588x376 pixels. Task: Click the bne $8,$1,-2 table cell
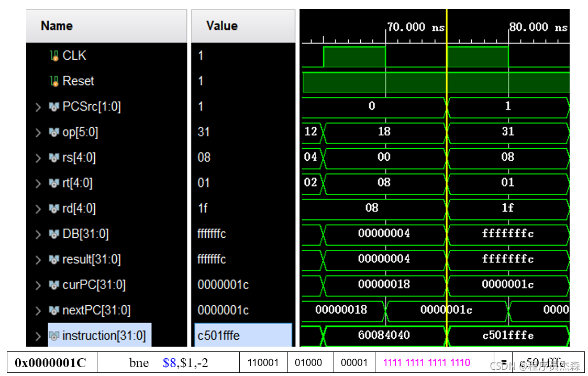pyautogui.click(x=169, y=362)
